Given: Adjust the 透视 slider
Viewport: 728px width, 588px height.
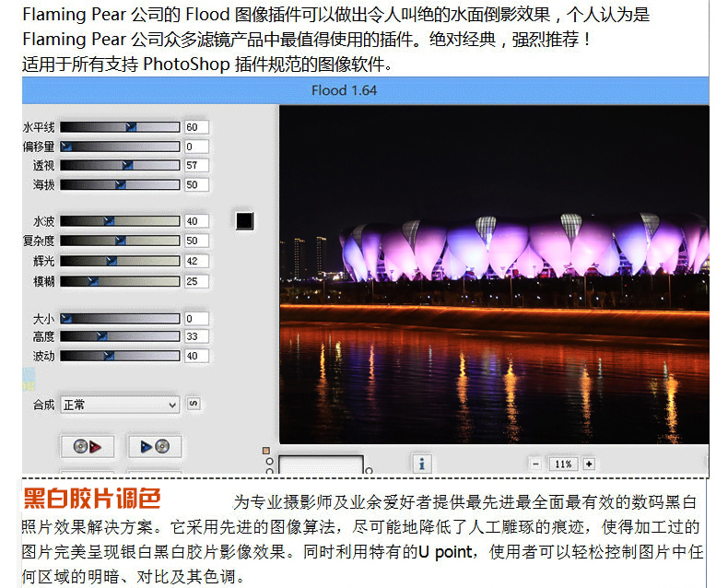Looking at the screenshot, I should (120, 165).
